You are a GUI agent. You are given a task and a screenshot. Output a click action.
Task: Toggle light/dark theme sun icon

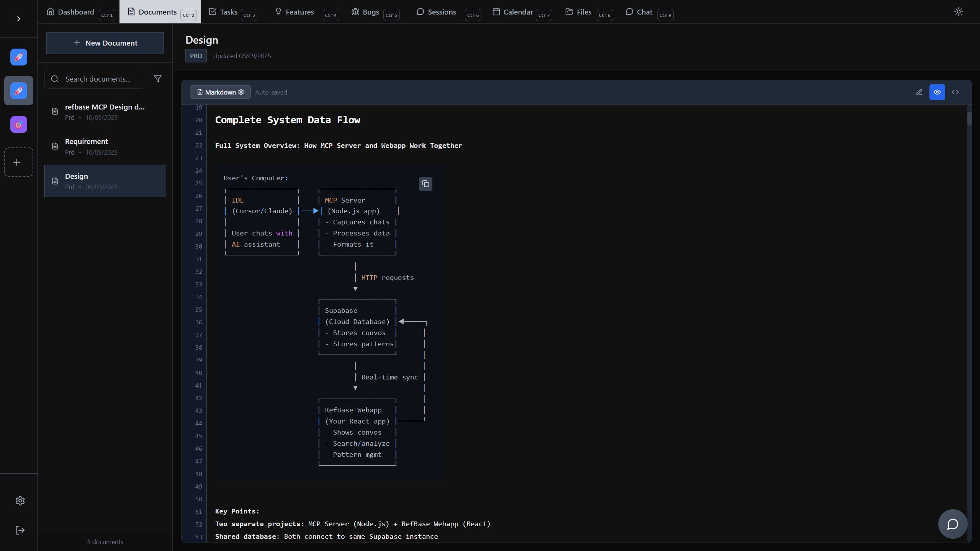pos(958,12)
